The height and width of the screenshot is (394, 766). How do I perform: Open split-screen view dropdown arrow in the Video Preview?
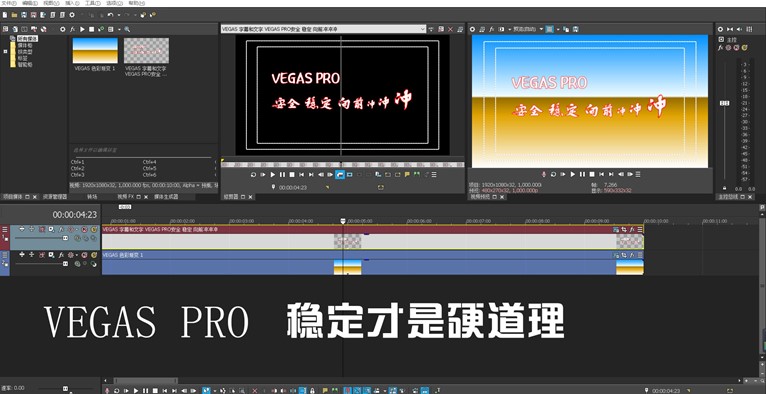click(x=510, y=29)
